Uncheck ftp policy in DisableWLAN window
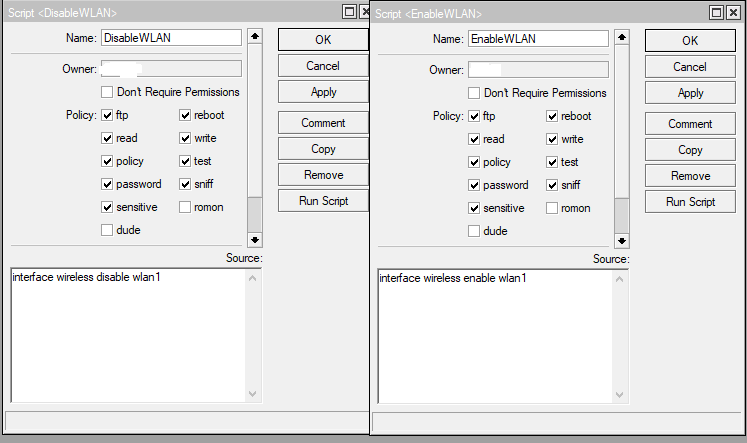747x443 pixels. (x=107, y=115)
